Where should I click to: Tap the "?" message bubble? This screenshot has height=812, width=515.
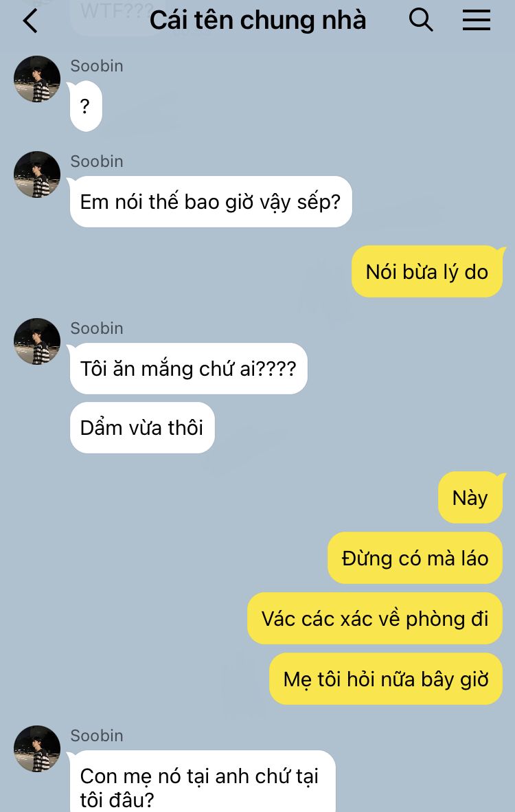coord(86,106)
